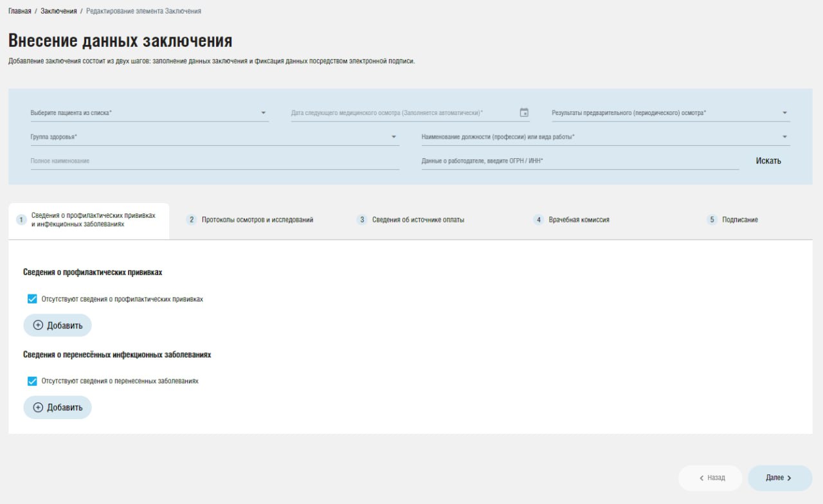Click step number 4 circle
The image size is (823, 504).
tap(539, 220)
